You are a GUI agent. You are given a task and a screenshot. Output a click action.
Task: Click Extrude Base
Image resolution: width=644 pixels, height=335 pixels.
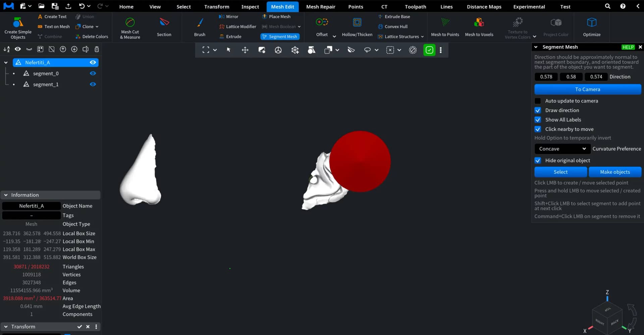point(394,16)
